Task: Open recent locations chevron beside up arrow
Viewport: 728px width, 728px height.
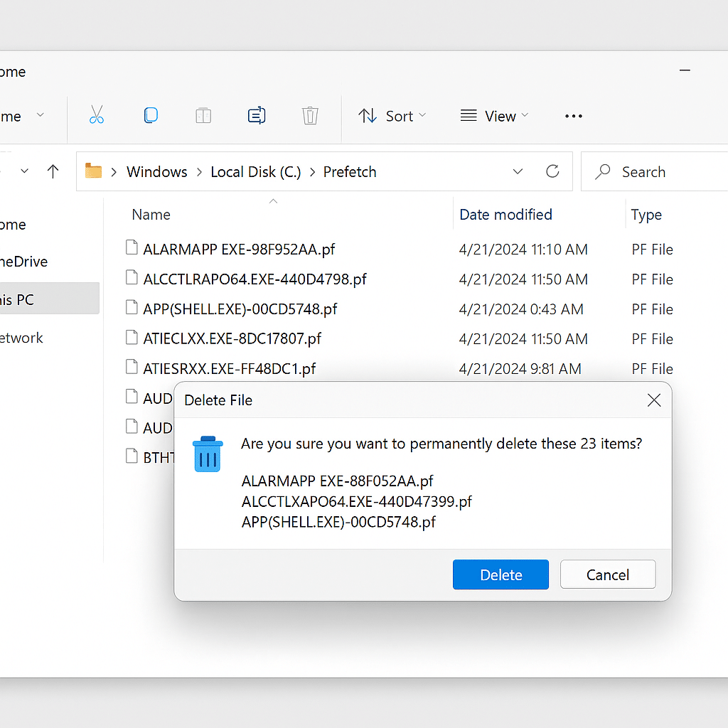Action: tap(25, 171)
